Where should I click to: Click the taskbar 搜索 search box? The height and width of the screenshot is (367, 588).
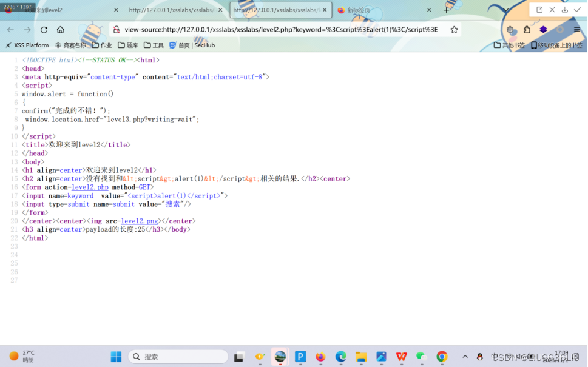coord(178,357)
